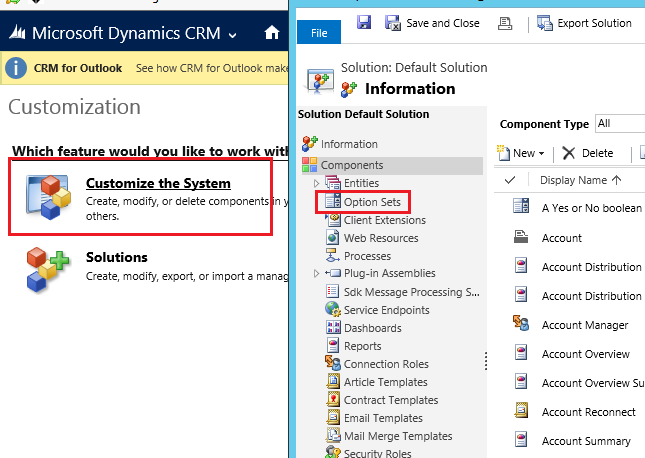Image resolution: width=645 pixels, height=458 pixels.
Task: Click the Save and Close button
Action: pyautogui.click(x=432, y=23)
